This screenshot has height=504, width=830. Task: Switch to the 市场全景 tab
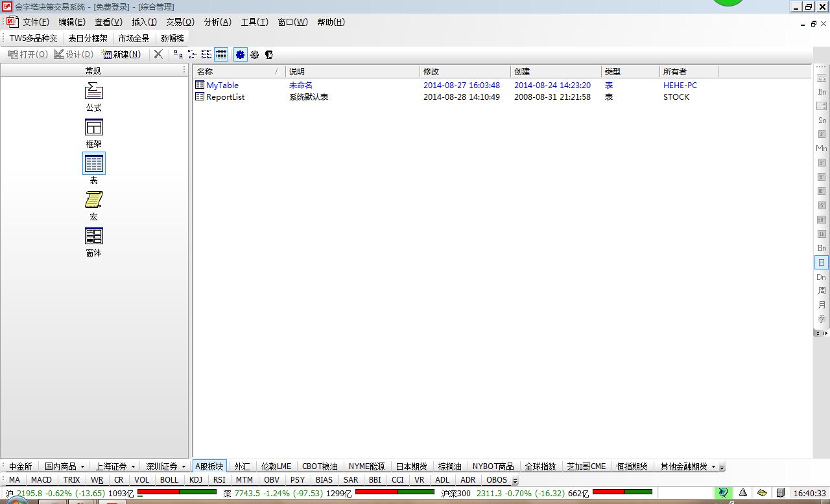click(134, 38)
